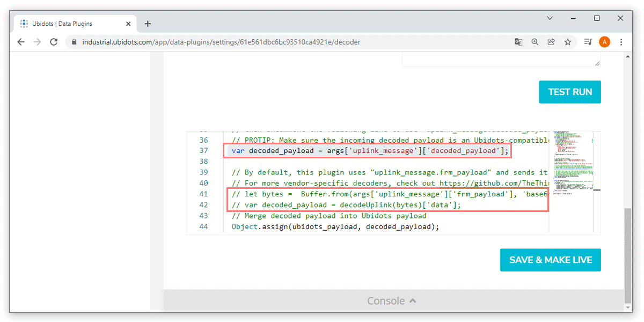Expand the Console panel
The width and height of the screenshot is (644, 322).
pos(392,301)
